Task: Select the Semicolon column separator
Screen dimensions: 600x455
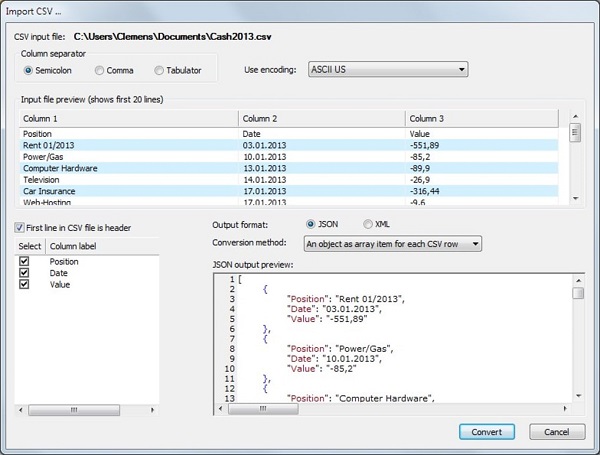Action: point(29,70)
